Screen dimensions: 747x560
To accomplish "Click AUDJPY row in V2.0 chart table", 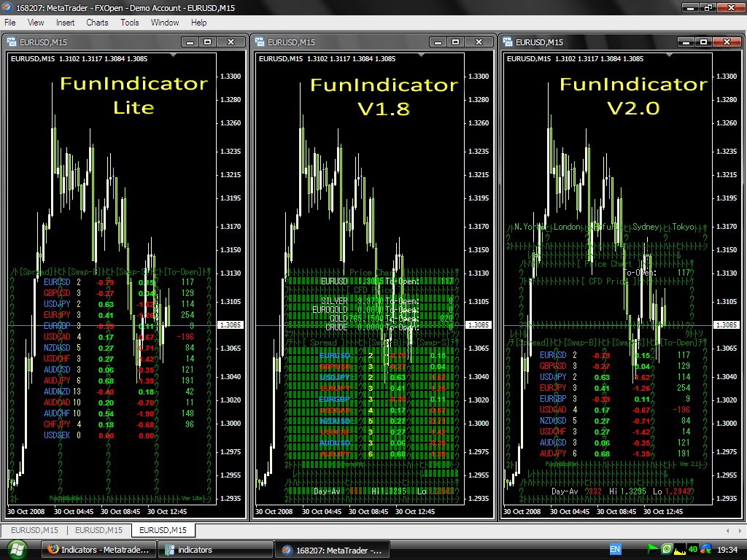I will point(614,454).
